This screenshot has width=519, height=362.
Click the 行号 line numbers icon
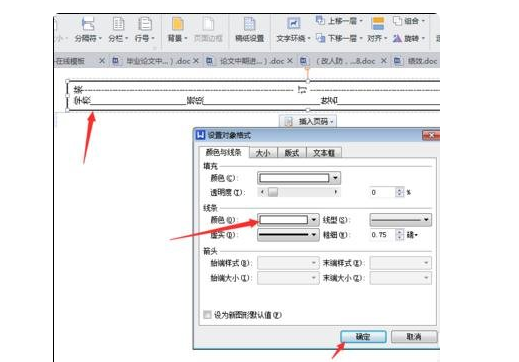pos(145,24)
